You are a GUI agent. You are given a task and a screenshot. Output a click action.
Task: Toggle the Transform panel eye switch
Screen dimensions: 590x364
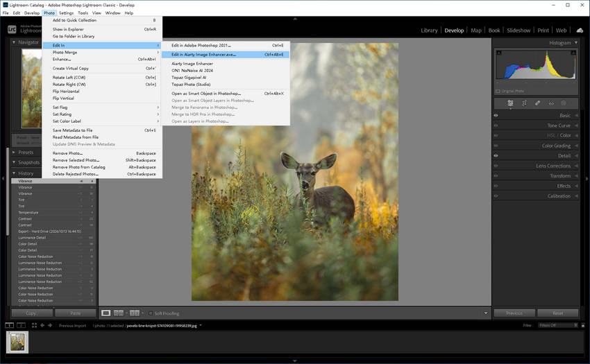click(496, 176)
